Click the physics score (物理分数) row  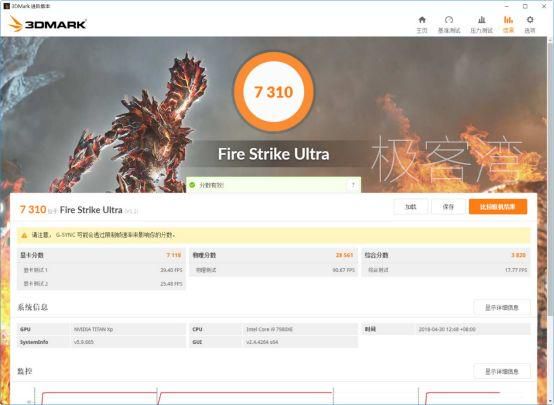(x=273, y=255)
